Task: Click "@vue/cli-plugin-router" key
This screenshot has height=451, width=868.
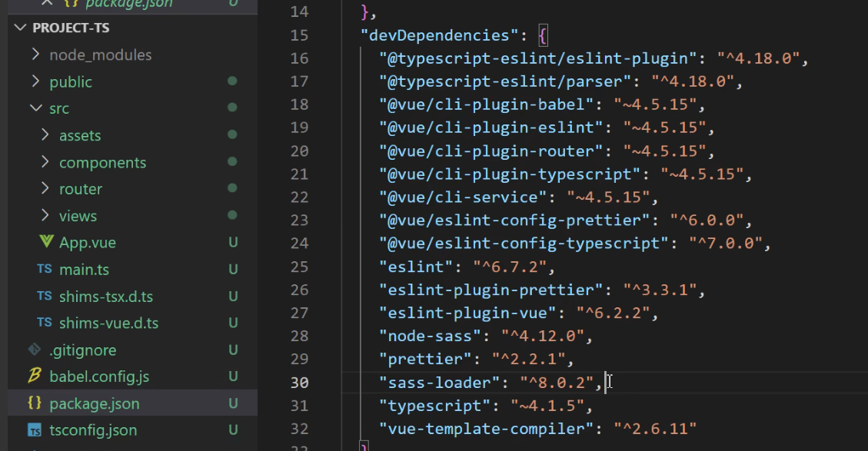Action: click(491, 151)
